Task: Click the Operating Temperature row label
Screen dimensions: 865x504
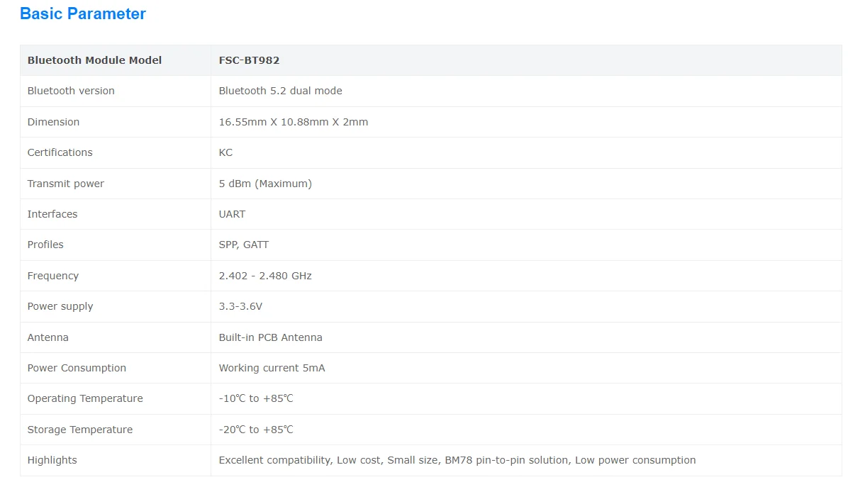Action: (85, 398)
